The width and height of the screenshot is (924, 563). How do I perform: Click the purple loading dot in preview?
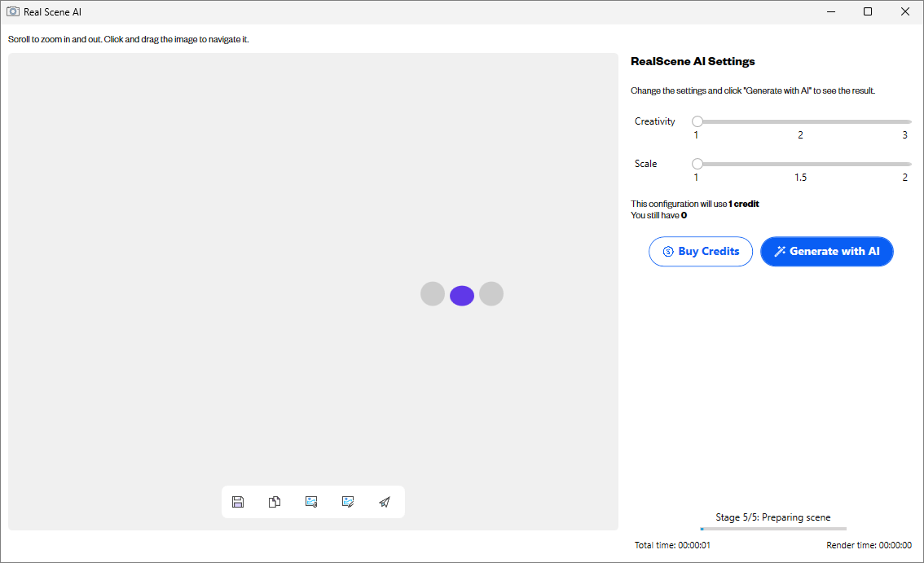pos(462,296)
